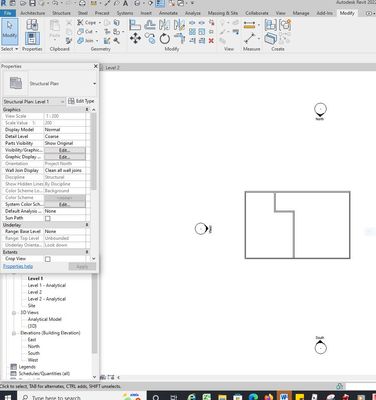This screenshot has height=400, width=376.
Task: Click the Measure Between Two References icon
Action: (x=249, y=38)
